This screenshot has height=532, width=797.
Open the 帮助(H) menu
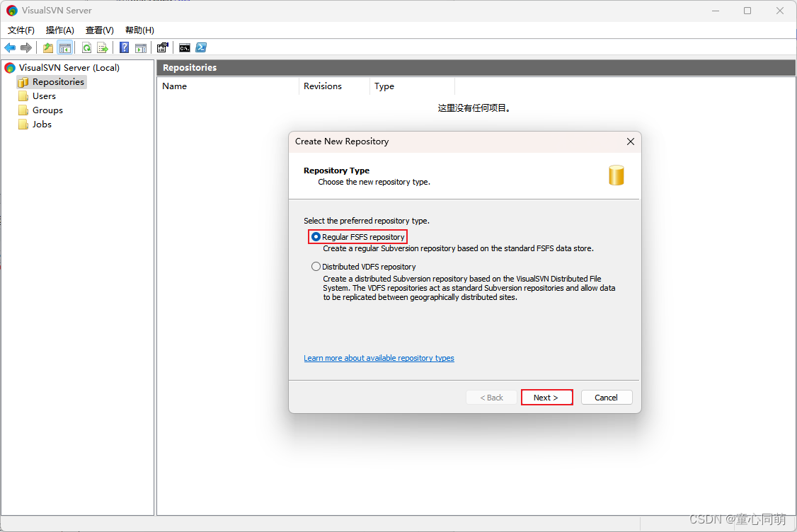[x=139, y=30]
